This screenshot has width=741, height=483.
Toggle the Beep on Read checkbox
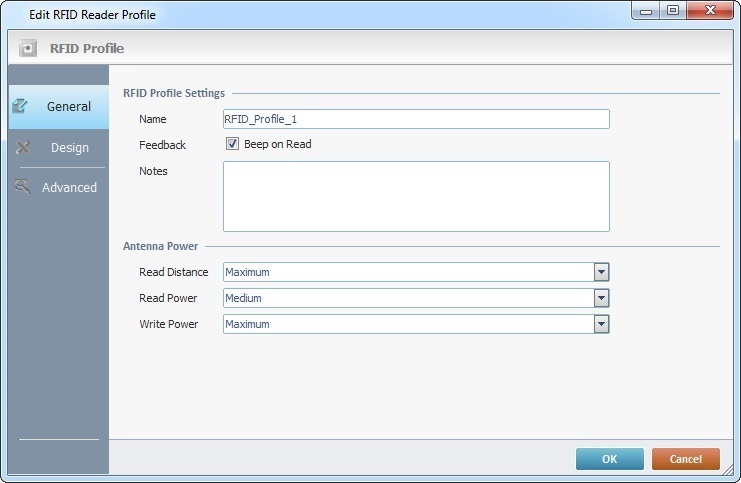click(233, 144)
